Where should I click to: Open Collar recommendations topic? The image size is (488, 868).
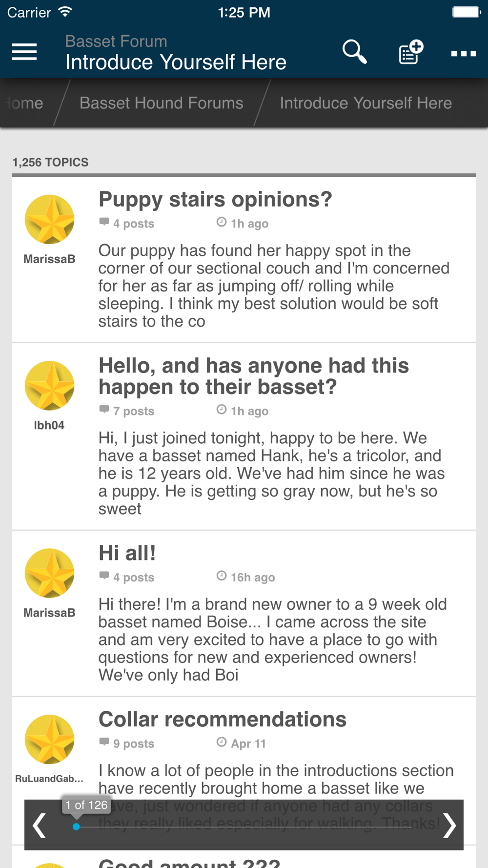[x=223, y=719]
